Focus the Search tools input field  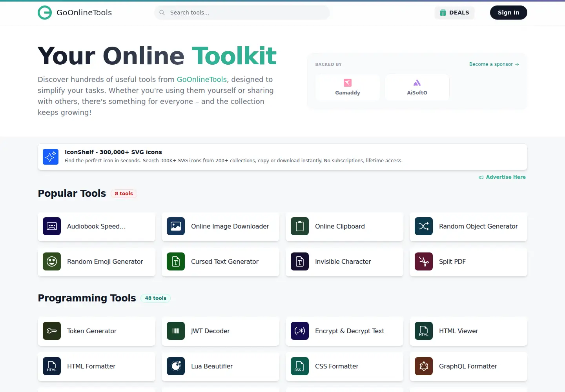tap(242, 13)
